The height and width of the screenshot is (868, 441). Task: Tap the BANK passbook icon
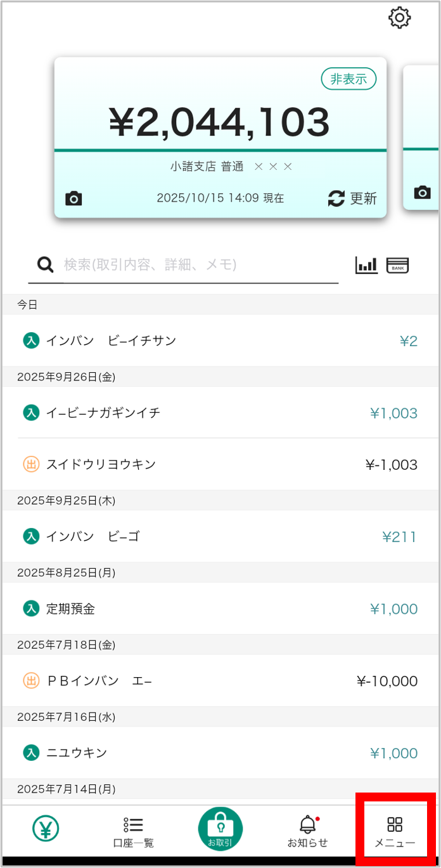(x=398, y=265)
